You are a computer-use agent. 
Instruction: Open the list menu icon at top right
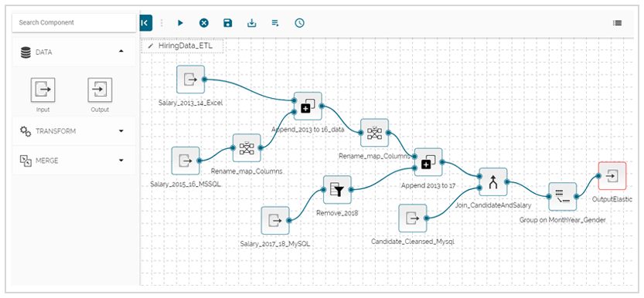click(617, 23)
